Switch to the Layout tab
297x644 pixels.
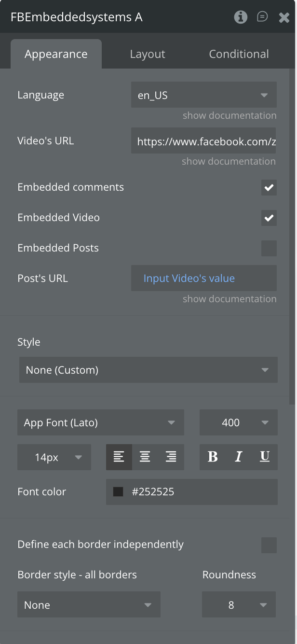[x=148, y=54]
